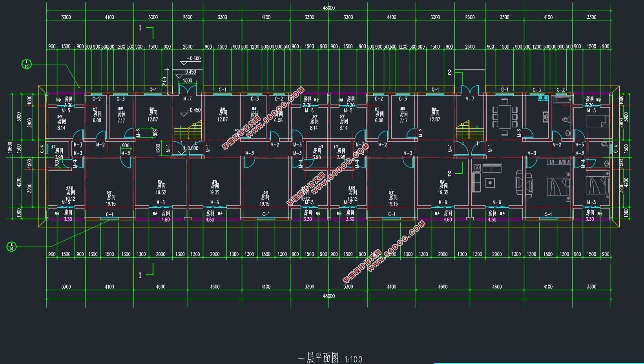Select the left staircase symbol
The width and height of the screenshot is (644, 364).
tap(188, 132)
